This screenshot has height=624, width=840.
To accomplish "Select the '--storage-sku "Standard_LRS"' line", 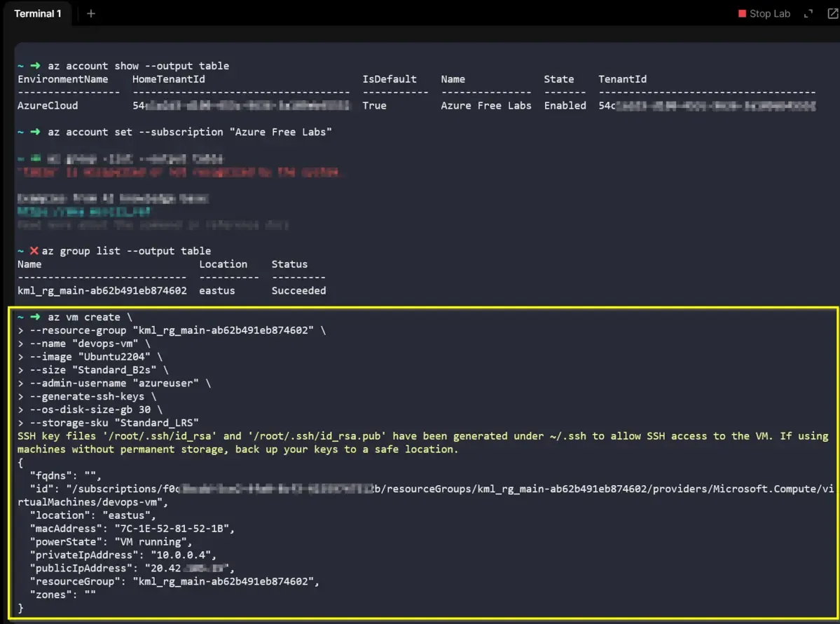I will [x=108, y=423].
